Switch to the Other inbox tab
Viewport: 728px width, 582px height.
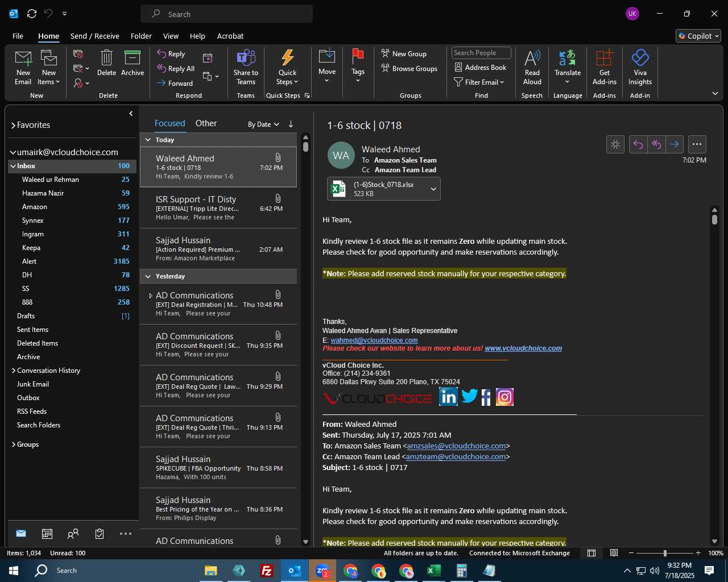pyautogui.click(x=206, y=123)
